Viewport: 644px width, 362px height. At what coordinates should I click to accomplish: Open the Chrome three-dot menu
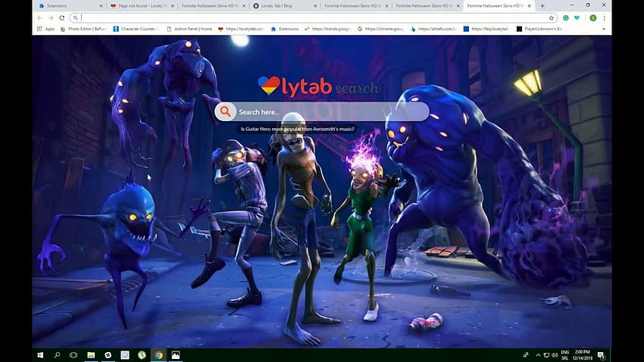coord(604,17)
